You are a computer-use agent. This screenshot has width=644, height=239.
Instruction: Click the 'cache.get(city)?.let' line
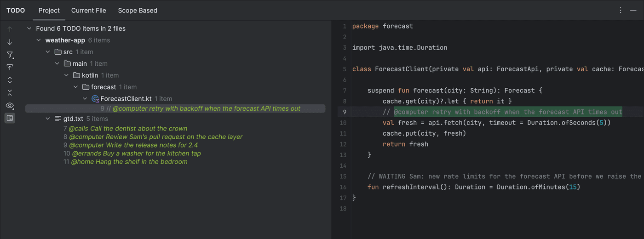[x=447, y=101]
